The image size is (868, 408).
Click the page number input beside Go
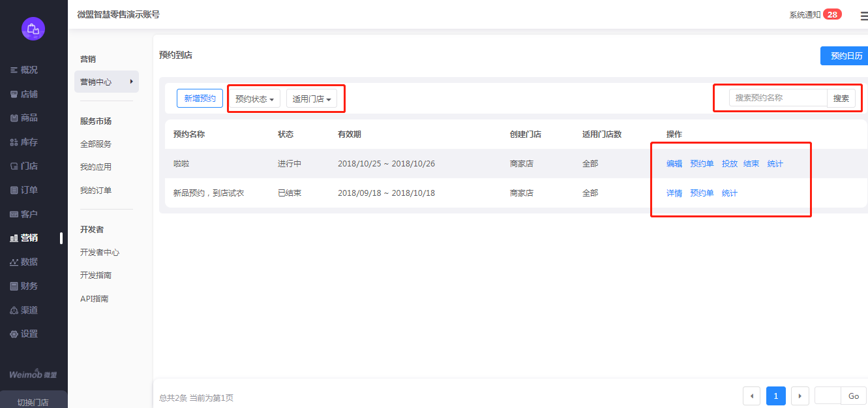pyautogui.click(x=828, y=396)
